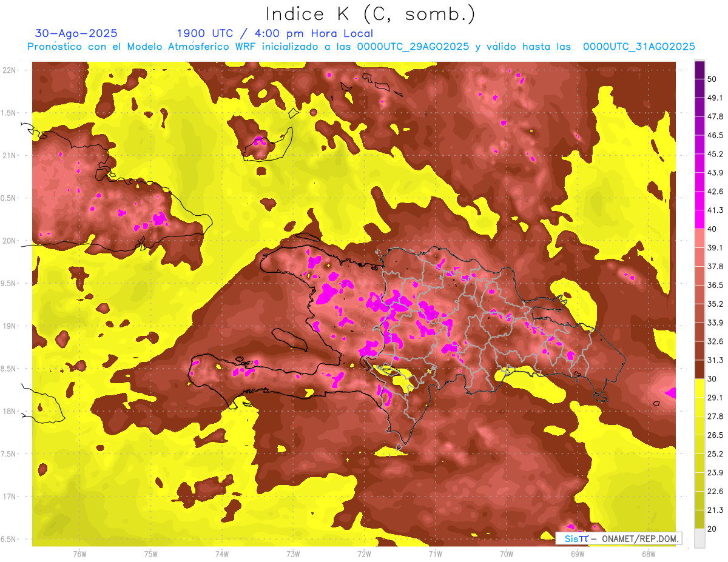This screenshot has height=562, width=728.
Task: Click the grey colorbar segment below 20
Action: pos(699,538)
